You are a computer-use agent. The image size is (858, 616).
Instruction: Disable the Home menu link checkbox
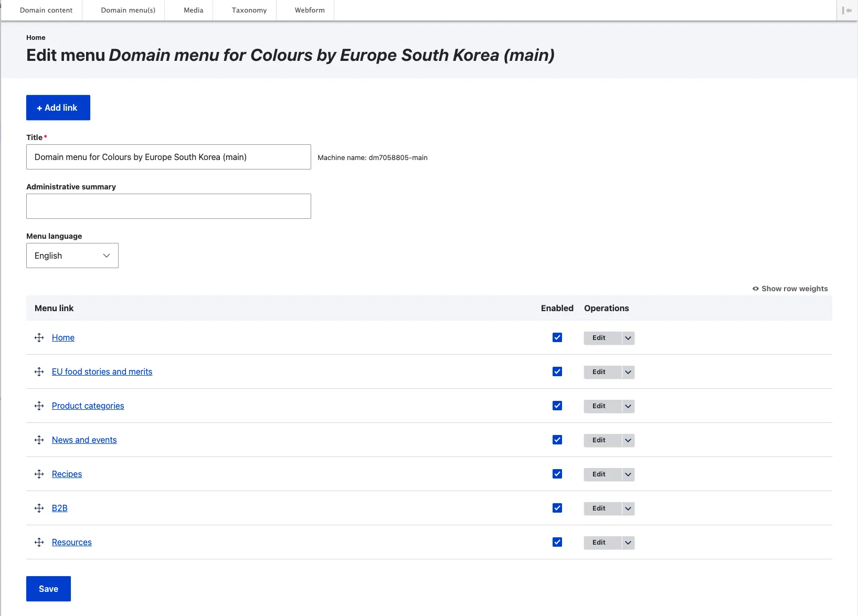pos(557,337)
